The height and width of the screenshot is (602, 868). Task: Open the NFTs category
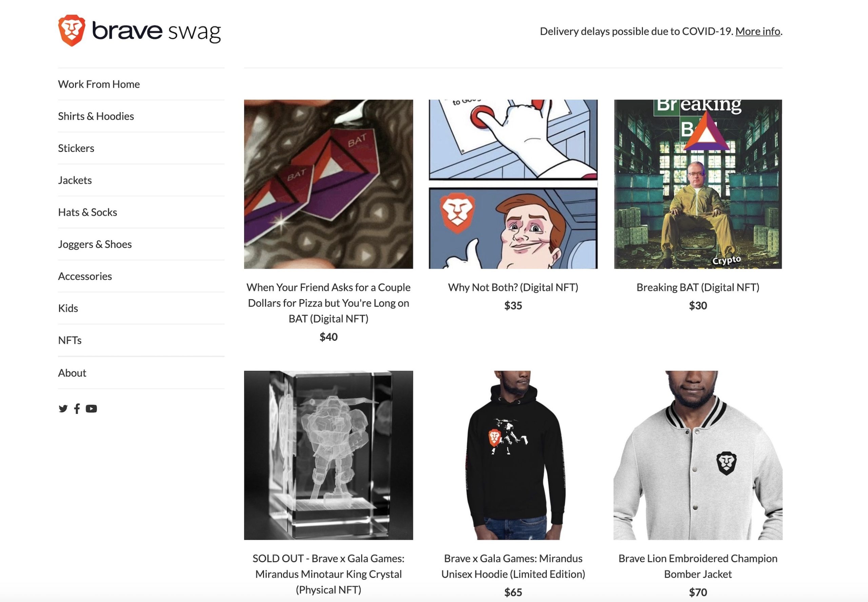[70, 340]
